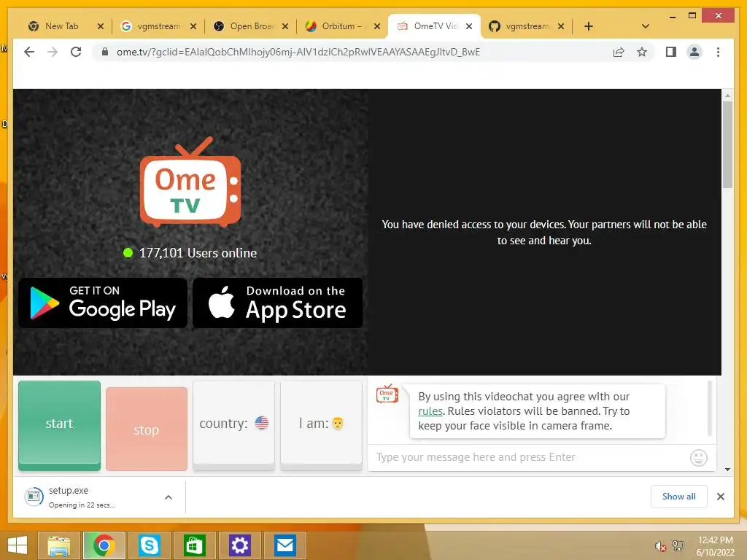Screen dimensions: 747x560
Task: Click the chat message input field
Action: click(x=529, y=457)
